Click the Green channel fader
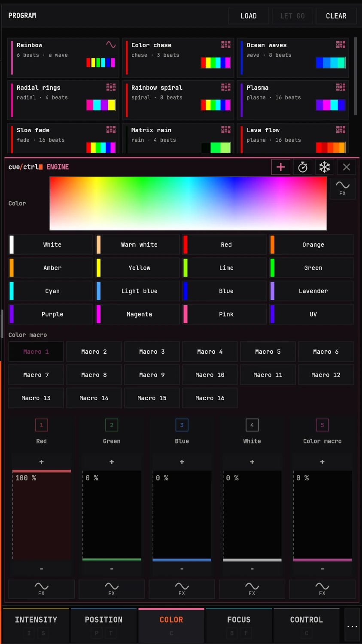 [112, 515]
